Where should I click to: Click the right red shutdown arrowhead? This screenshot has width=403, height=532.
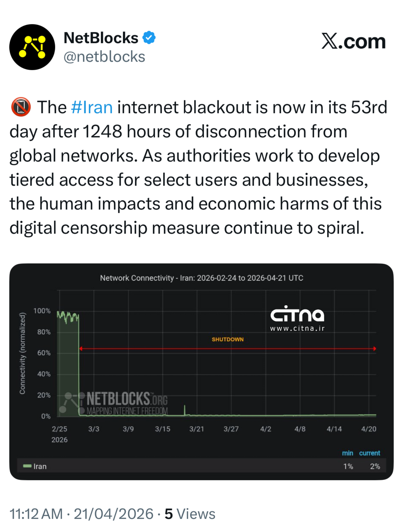point(374,349)
